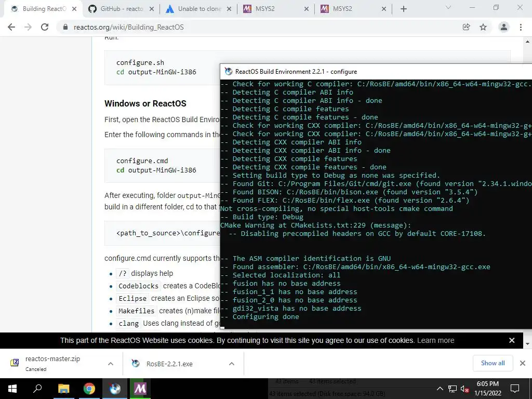Viewport: 532px width, 399px height.
Task: Click the page scrollbar up arrow
Action: [527, 42]
